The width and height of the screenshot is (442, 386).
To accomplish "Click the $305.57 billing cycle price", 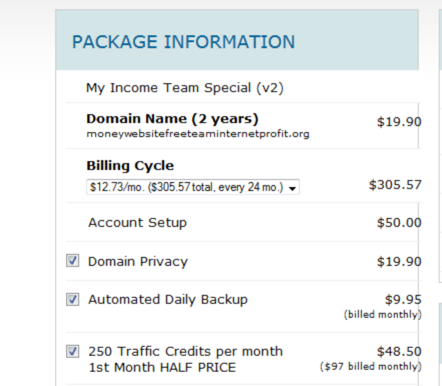I will 395,185.
